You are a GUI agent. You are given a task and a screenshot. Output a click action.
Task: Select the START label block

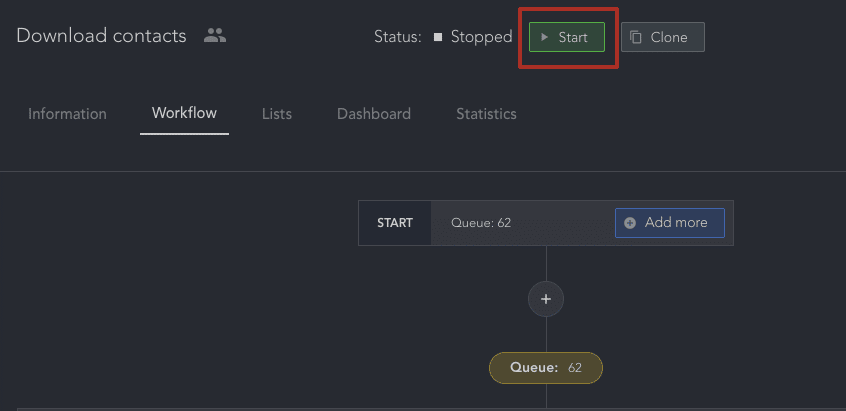395,223
